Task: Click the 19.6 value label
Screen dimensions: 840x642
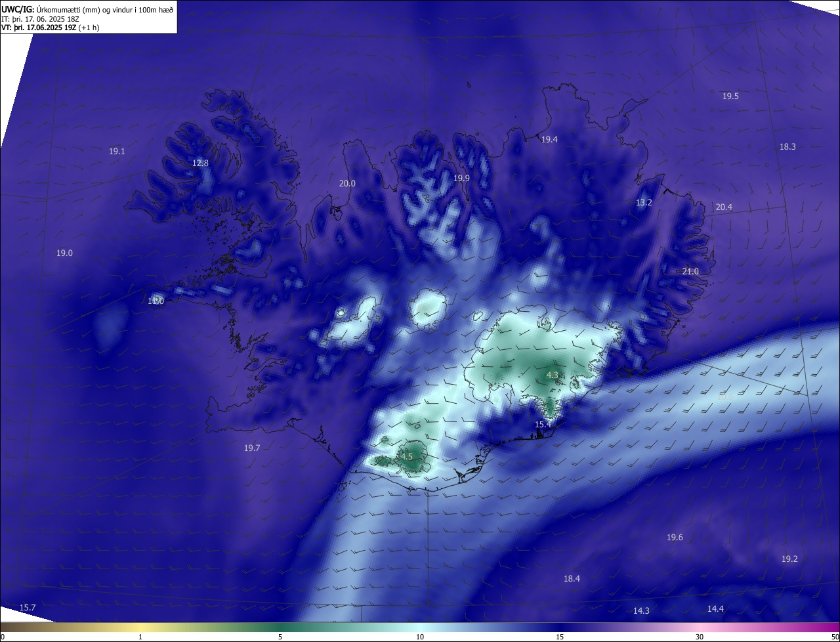Action: click(675, 538)
